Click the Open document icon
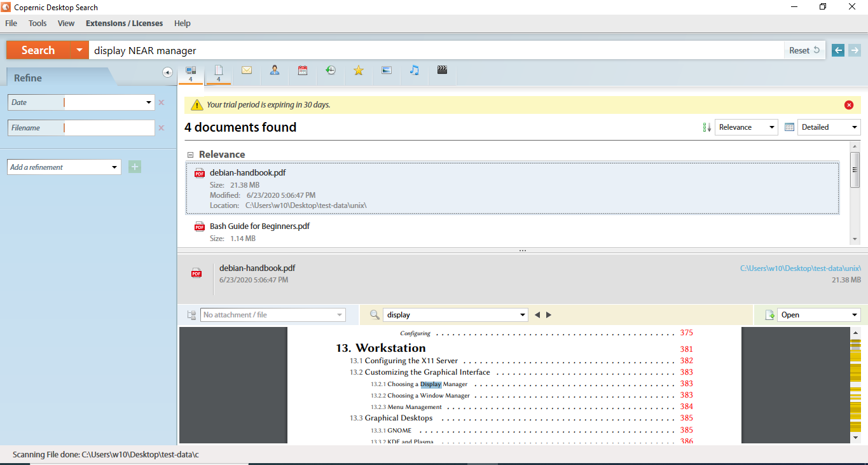This screenshot has width=868, height=465. coord(769,315)
